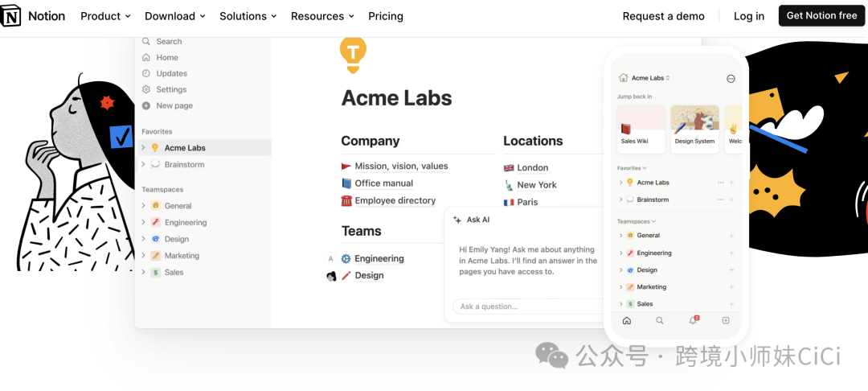Select Updates text in the sidebar
The height and width of the screenshot is (391, 868).
click(172, 73)
